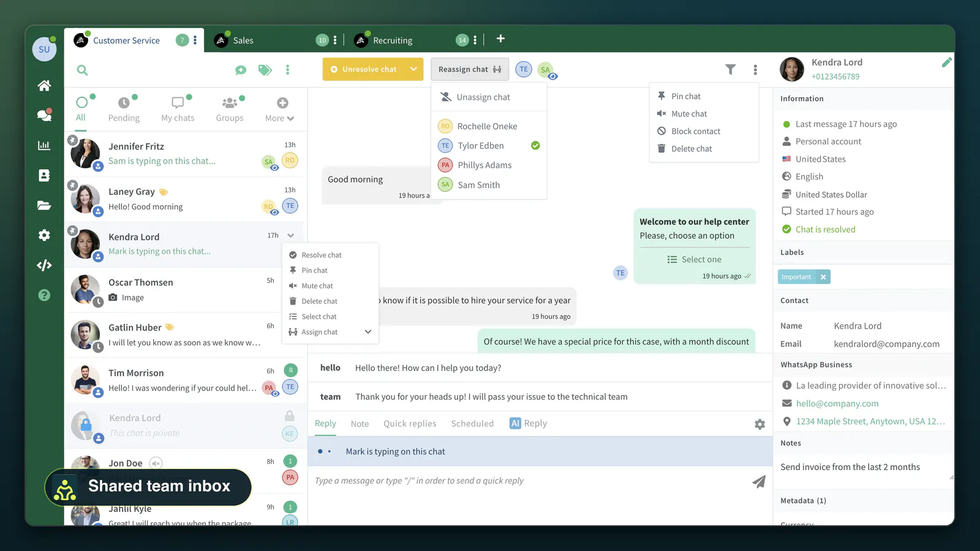Click the filter funnel icon
This screenshot has height=551, width=980.
[x=731, y=69]
